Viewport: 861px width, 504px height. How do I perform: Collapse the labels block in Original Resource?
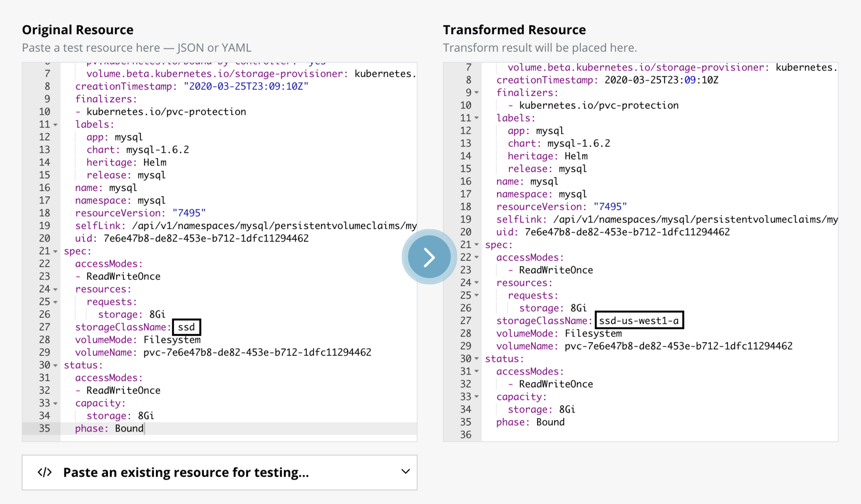click(55, 124)
